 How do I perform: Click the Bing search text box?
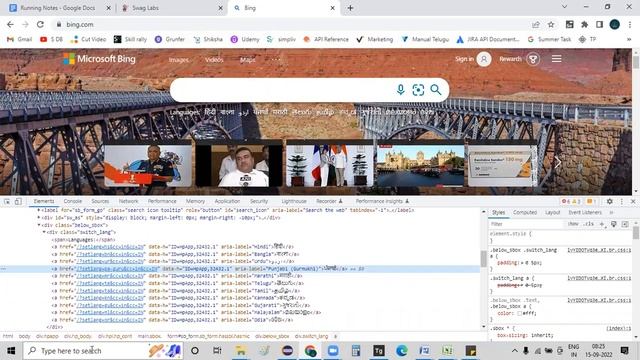coord(282,90)
